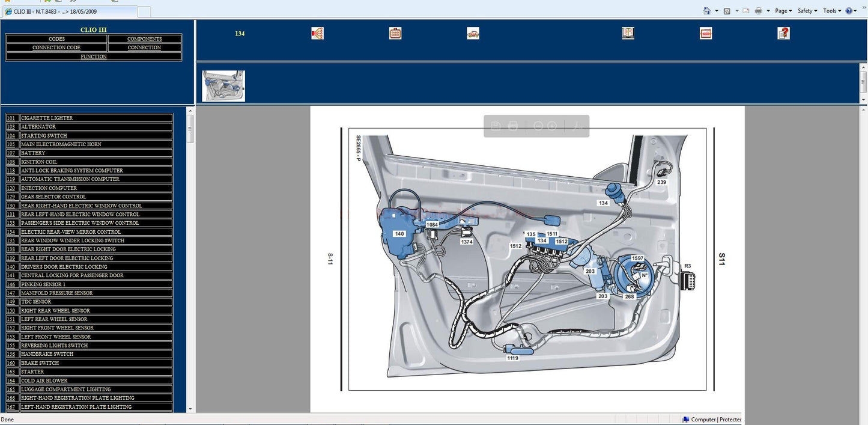Viewport: 868px width, 425px height.
Task: Click the browser Home icon
Action: [707, 11]
